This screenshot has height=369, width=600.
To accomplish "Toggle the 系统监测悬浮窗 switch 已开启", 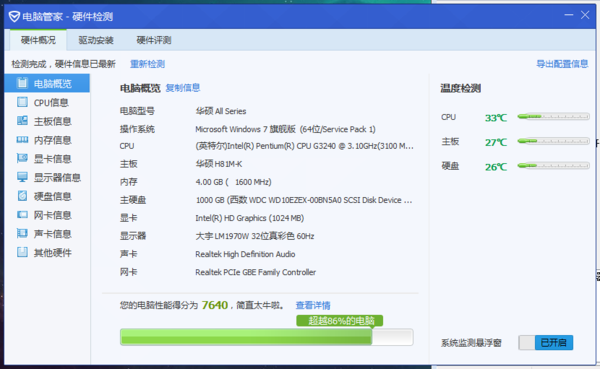I will 546,342.
